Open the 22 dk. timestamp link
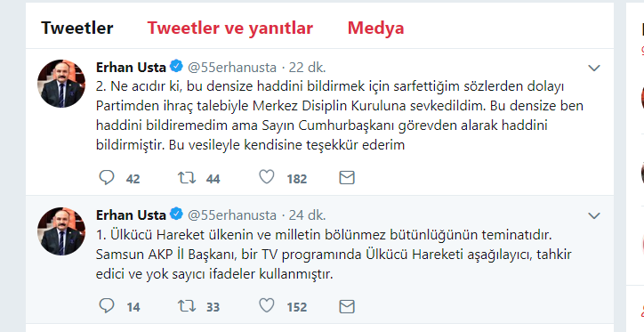 307,67
